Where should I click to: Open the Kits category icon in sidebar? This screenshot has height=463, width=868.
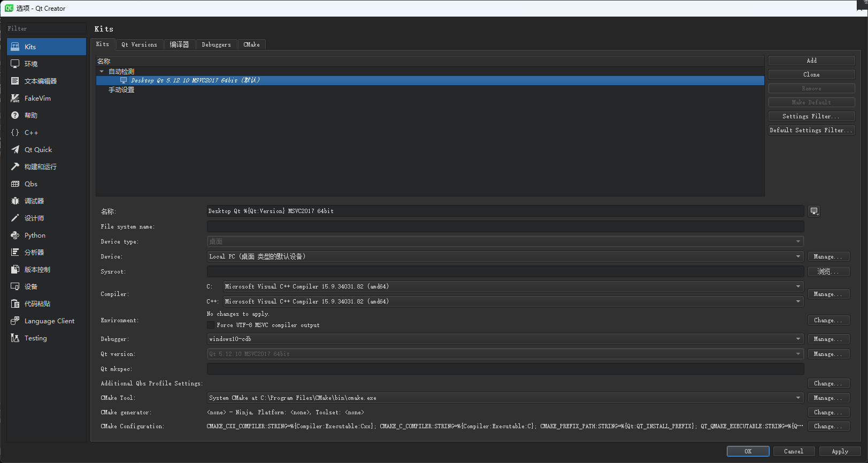tap(15, 47)
